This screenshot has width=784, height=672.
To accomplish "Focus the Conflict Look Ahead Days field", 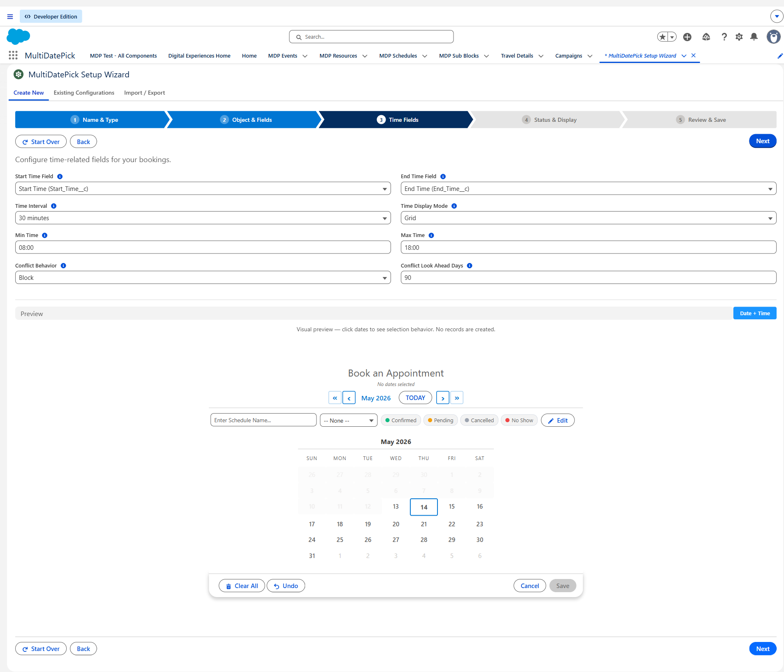I will [x=589, y=278].
